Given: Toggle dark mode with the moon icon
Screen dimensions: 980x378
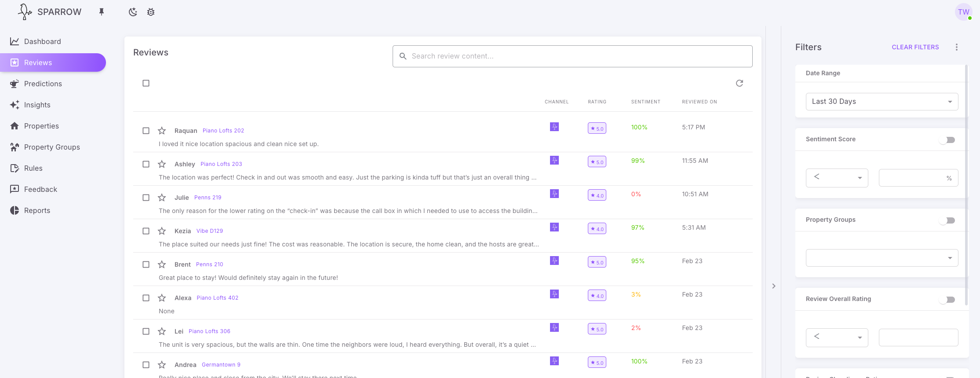Looking at the screenshot, I should (x=133, y=12).
